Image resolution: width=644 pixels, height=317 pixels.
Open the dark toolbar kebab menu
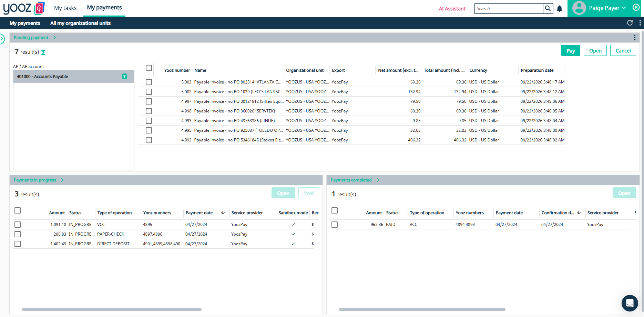coord(640,23)
